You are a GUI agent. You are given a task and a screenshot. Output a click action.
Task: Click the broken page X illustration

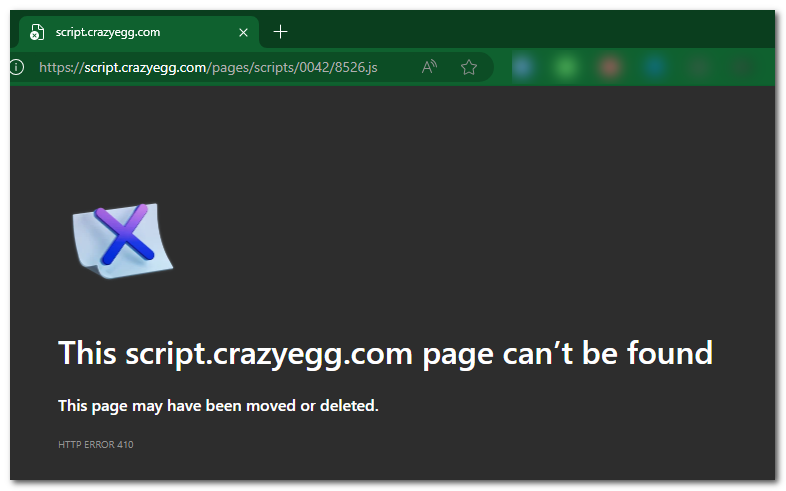point(123,240)
